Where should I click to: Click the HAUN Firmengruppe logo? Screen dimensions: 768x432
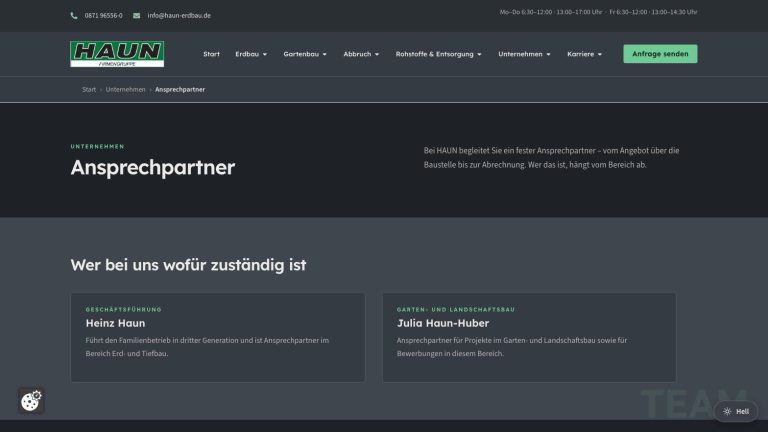pyautogui.click(x=117, y=54)
